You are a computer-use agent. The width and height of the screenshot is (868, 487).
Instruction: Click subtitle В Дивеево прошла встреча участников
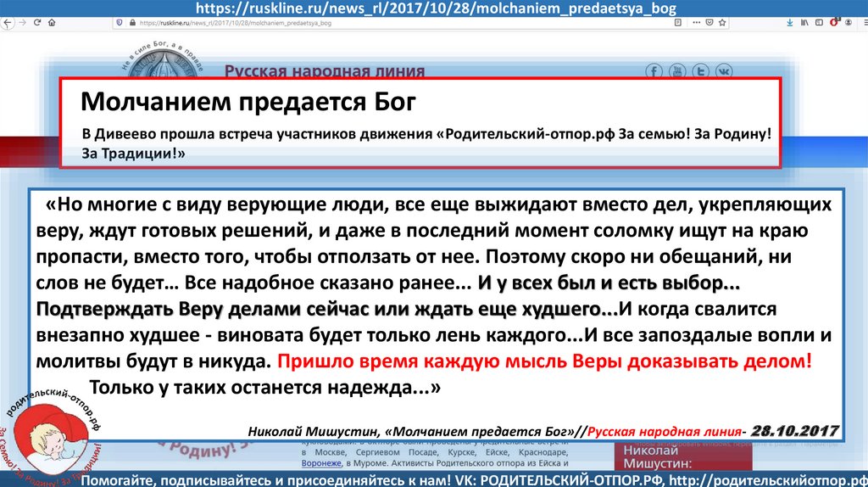426,143
